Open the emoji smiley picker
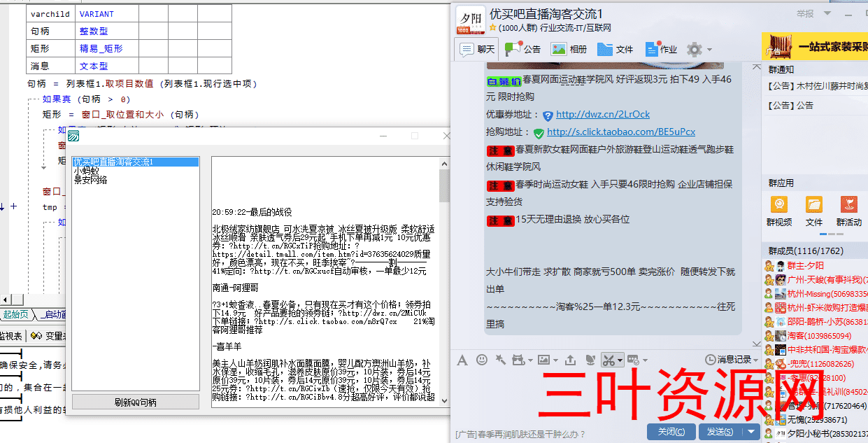The height and width of the screenshot is (443, 868). [481, 360]
